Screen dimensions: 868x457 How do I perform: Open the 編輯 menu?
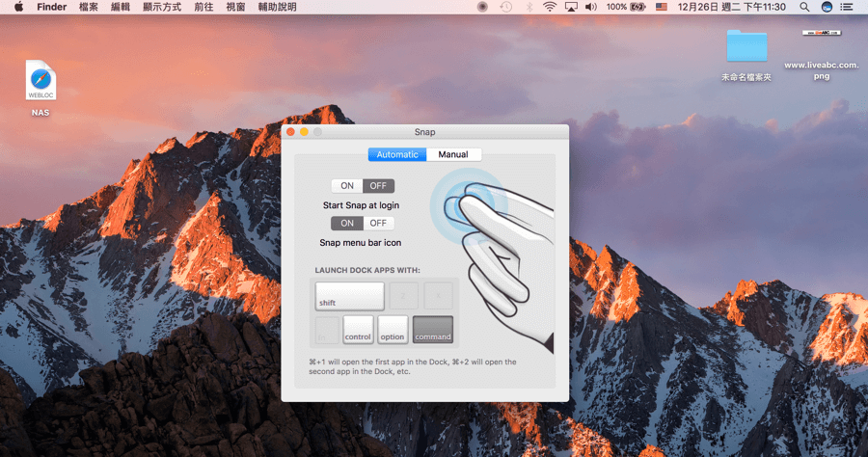[121, 7]
